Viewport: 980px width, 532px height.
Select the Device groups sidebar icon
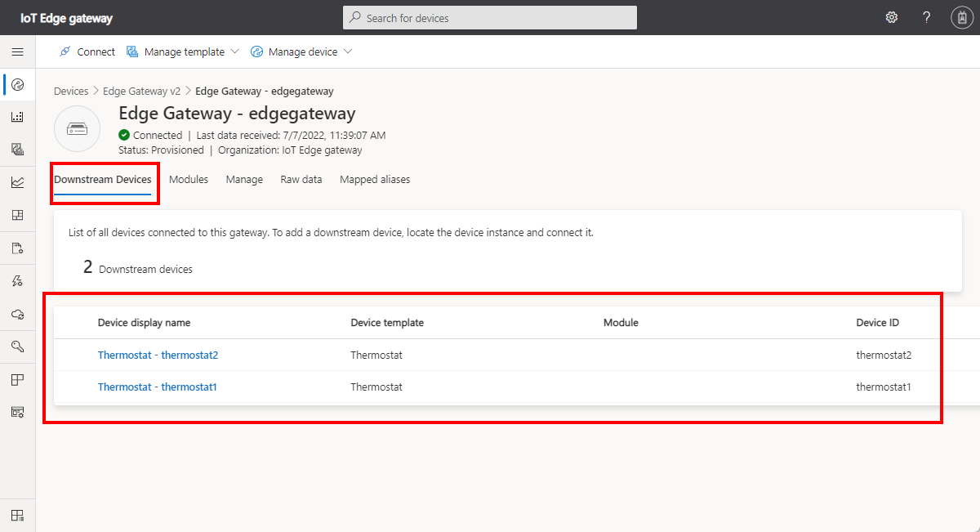[17, 116]
